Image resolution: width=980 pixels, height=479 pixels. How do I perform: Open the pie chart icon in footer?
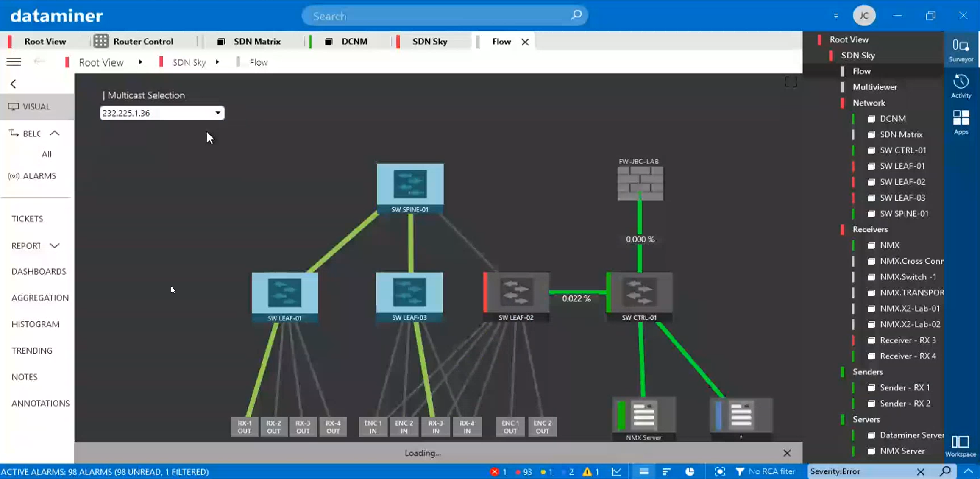(690, 471)
